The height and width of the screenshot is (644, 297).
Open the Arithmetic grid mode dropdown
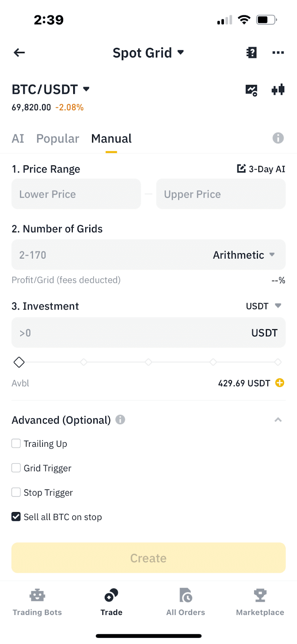tap(244, 255)
